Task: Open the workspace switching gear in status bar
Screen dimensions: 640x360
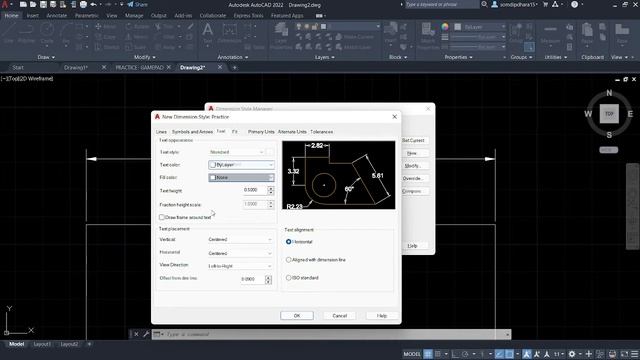Action: pos(572,354)
